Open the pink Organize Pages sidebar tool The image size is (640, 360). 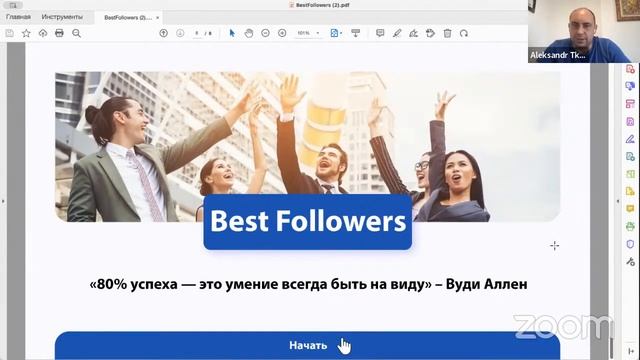coord(630,104)
